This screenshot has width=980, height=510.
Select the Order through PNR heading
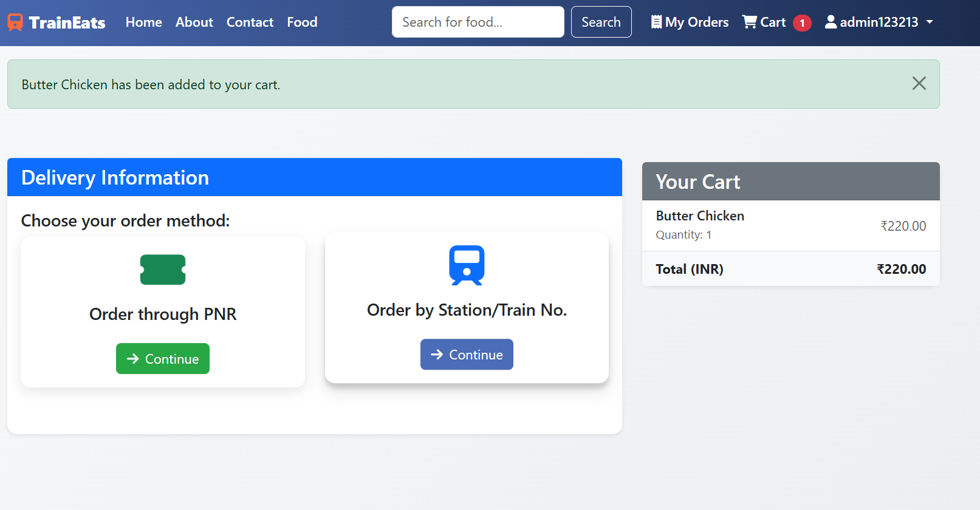point(163,314)
